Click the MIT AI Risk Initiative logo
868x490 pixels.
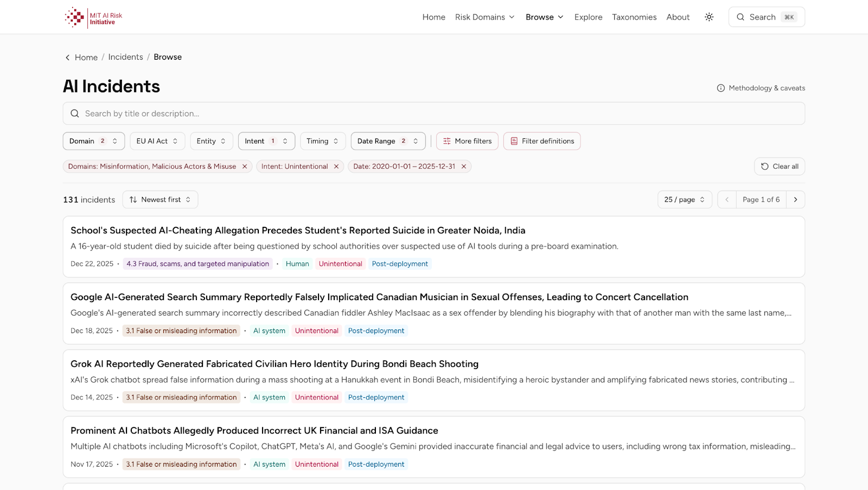click(93, 17)
